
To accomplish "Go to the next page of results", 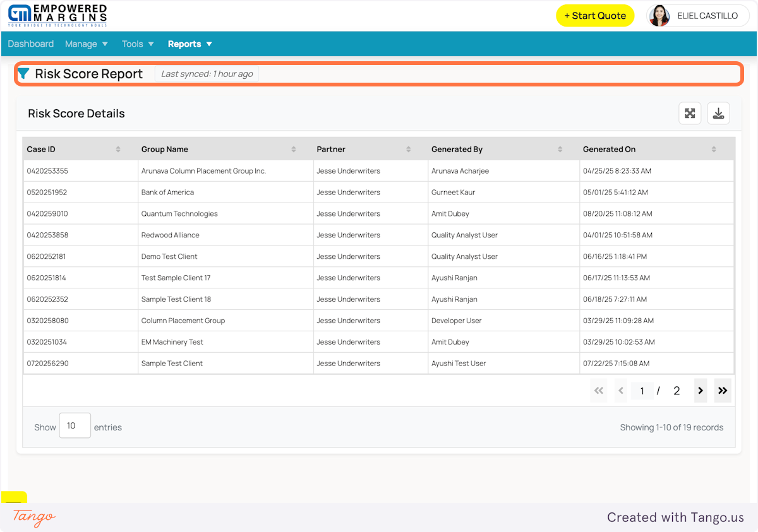I will [700, 390].
